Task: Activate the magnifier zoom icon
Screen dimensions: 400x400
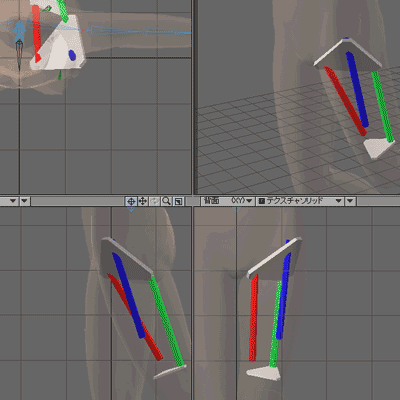Action: [x=166, y=201]
